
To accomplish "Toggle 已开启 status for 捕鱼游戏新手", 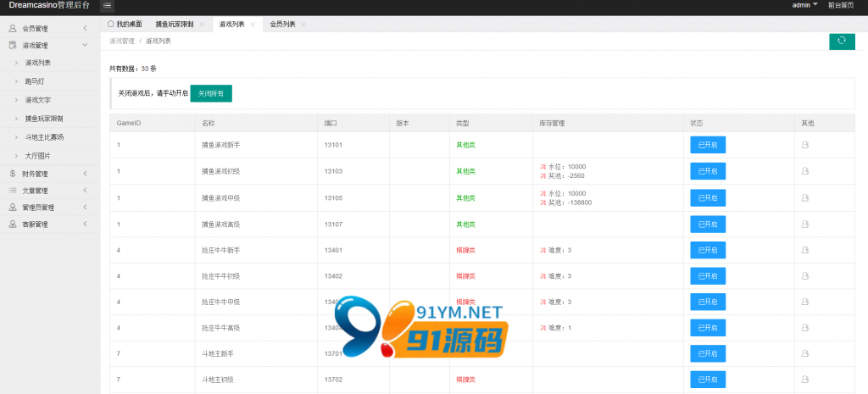I will (x=708, y=145).
